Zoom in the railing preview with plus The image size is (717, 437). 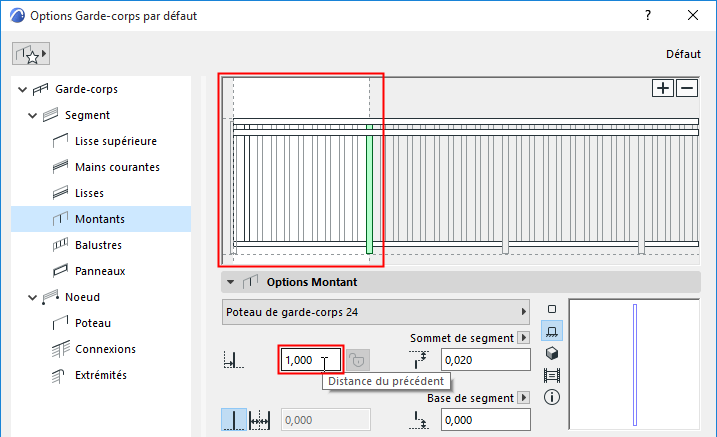pos(663,88)
